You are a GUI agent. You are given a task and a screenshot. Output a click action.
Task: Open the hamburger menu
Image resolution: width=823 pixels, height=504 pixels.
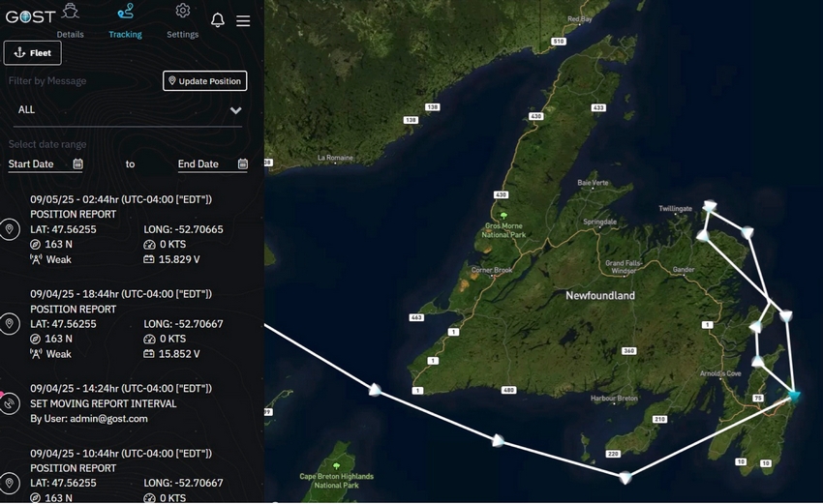243,20
